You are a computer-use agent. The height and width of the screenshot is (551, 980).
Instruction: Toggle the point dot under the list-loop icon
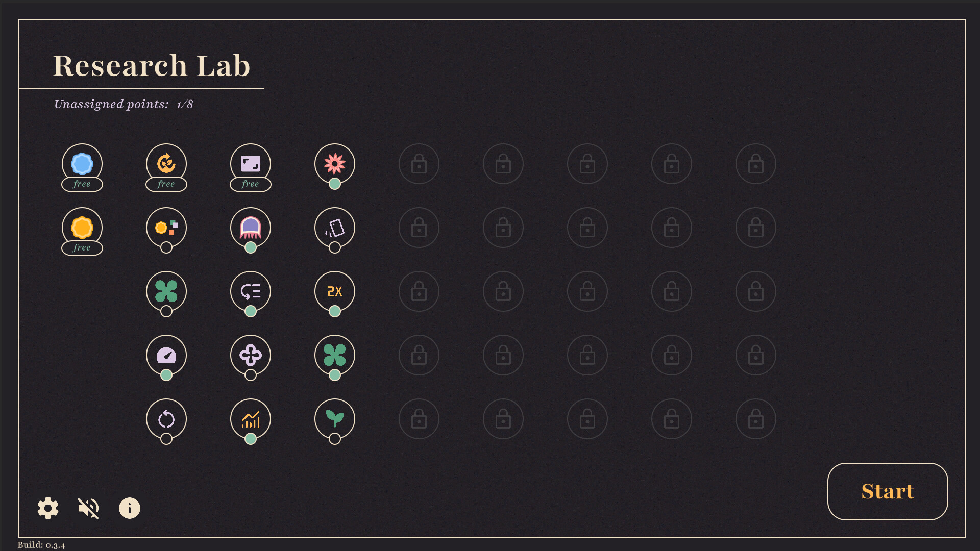point(251,311)
